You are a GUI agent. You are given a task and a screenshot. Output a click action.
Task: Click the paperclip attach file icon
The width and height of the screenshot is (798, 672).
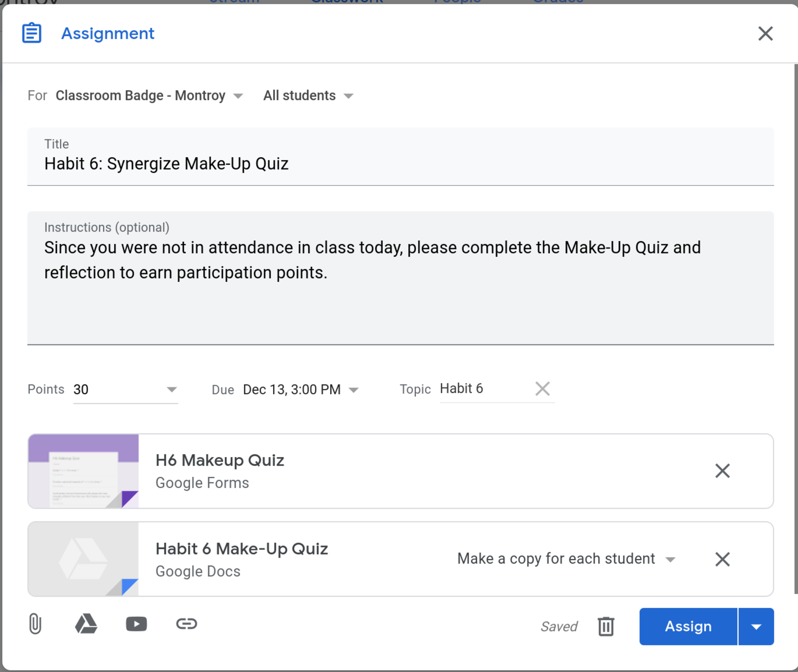click(35, 624)
